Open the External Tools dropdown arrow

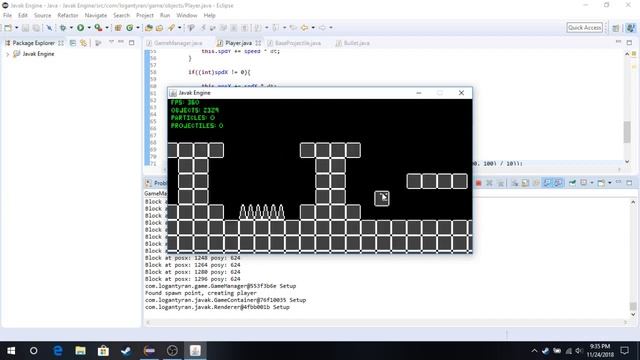pyautogui.click(x=107, y=28)
